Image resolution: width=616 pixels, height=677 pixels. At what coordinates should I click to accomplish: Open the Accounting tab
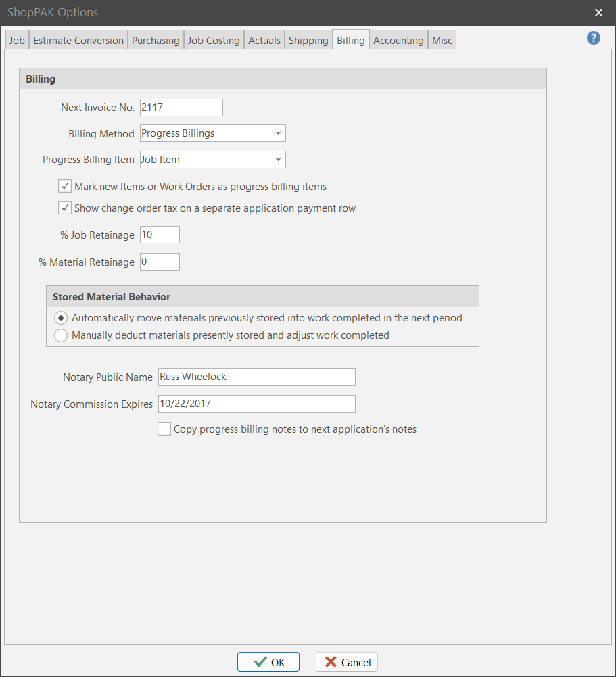tap(398, 41)
